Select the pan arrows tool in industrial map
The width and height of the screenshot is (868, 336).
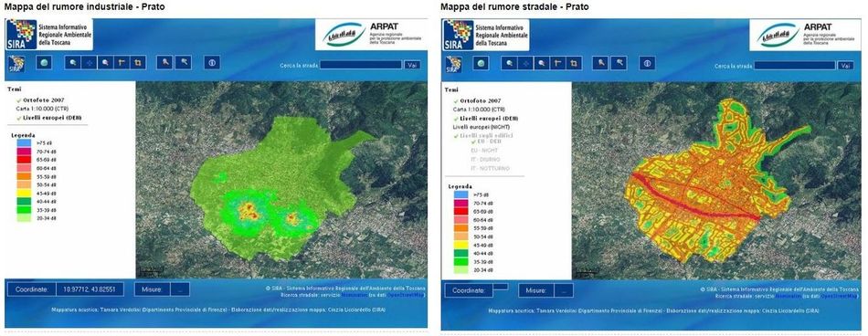point(89,63)
